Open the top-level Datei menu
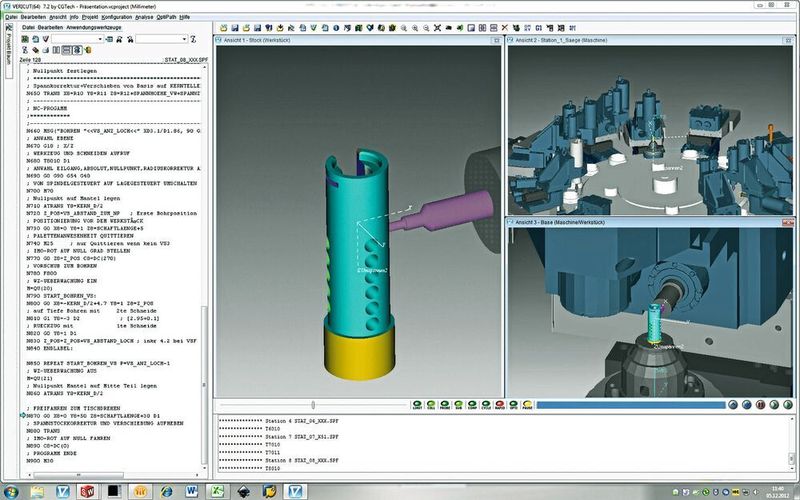 point(11,17)
